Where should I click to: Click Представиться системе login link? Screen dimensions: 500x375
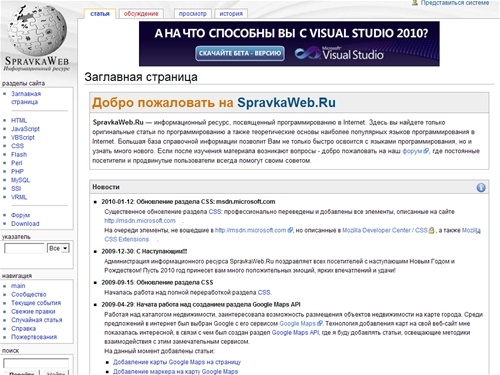coord(455,3)
